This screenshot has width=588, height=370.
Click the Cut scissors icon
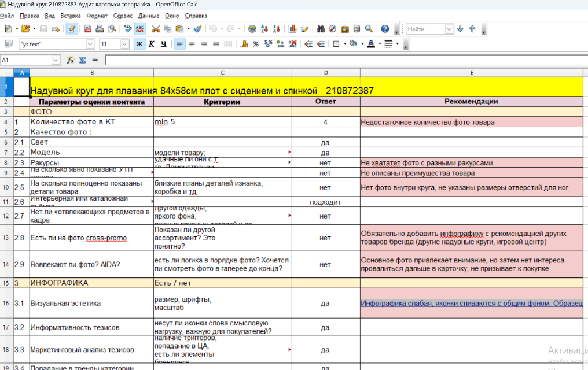pyautogui.click(x=156, y=29)
